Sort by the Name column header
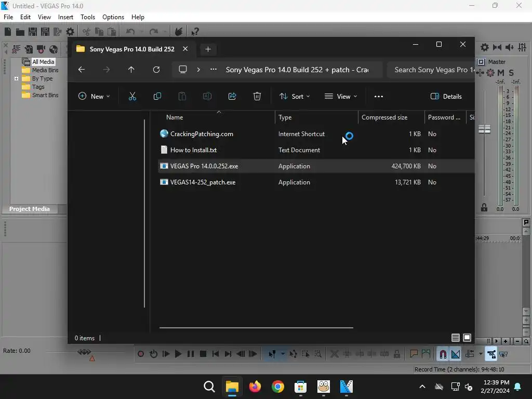532x399 pixels. (x=217, y=117)
